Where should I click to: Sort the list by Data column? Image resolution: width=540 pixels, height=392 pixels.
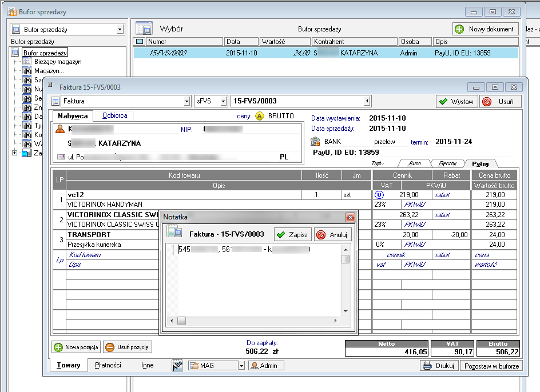click(x=241, y=42)
